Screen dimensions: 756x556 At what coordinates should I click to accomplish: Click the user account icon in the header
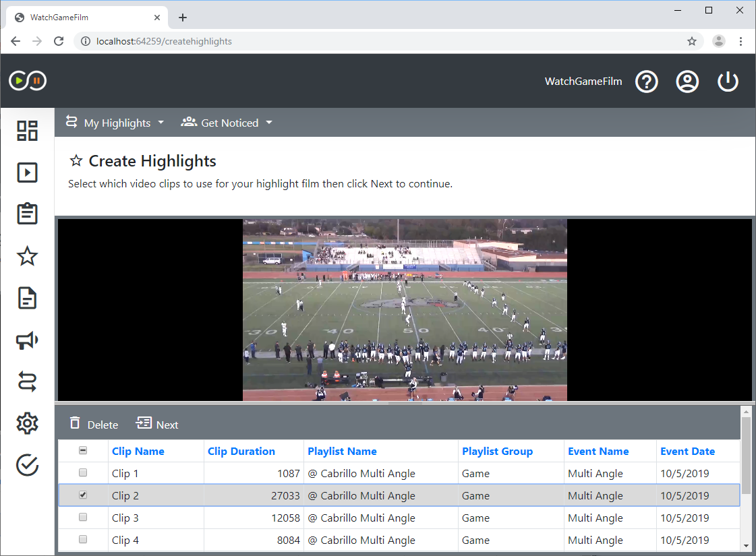(x=687, y=81)
